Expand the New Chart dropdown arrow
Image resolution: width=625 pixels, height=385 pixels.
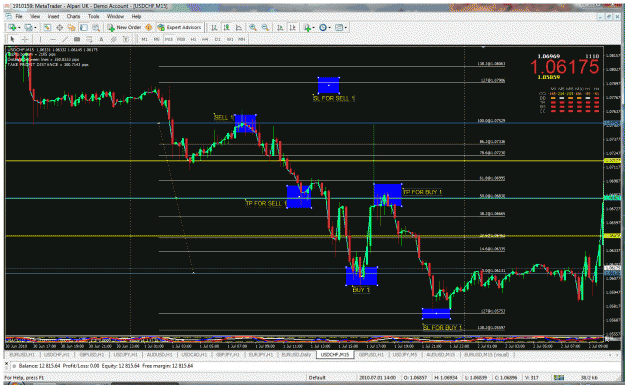click(x=19, y=28)
